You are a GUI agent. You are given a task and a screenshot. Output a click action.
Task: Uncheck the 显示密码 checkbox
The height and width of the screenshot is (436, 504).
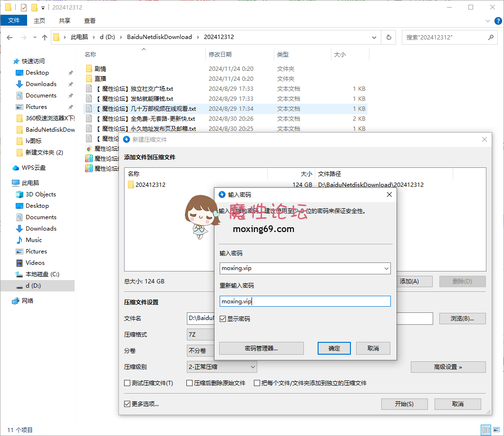[x=223, y=319]
